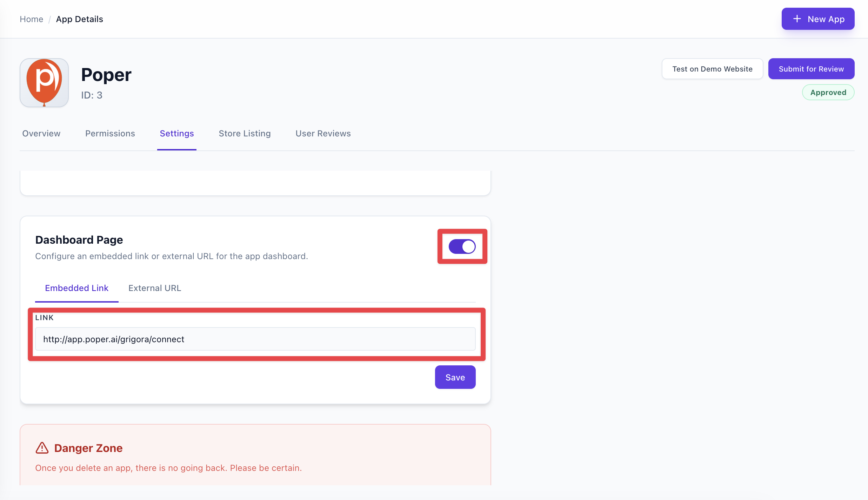Click the plus icon on New App button

click(797, 19)
